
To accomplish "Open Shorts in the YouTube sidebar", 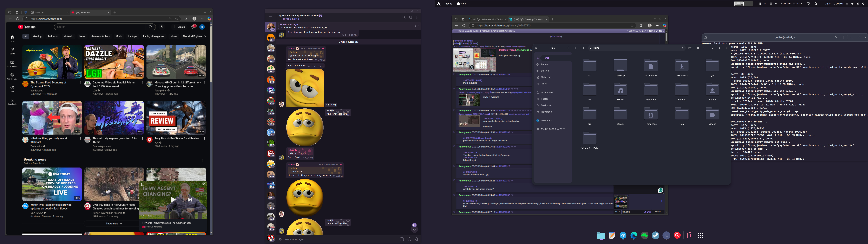I will [12, 51].
